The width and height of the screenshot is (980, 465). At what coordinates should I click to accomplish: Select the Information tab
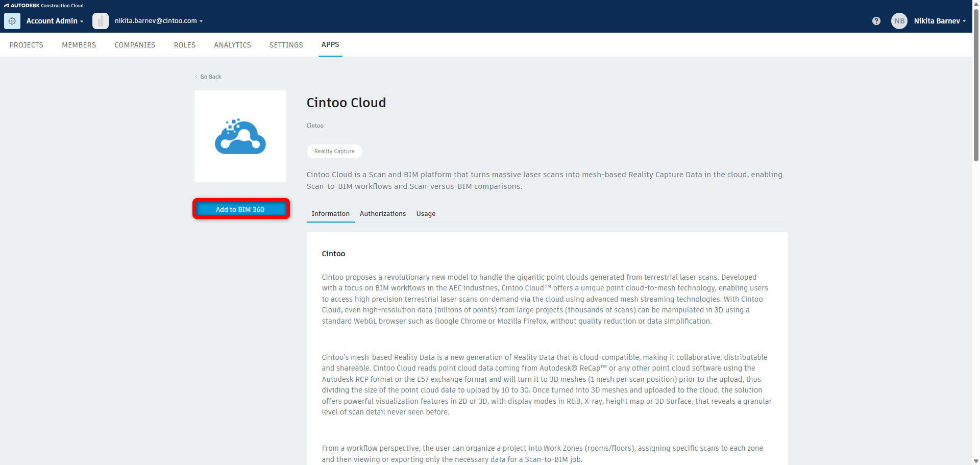tap(331, 214)
